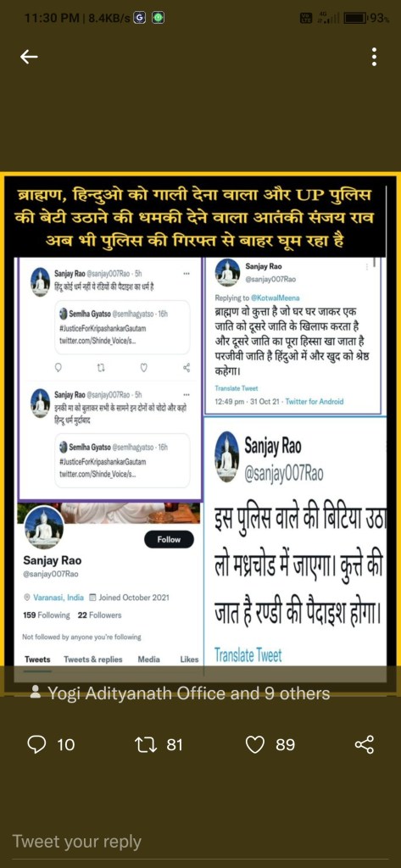Tap the back arrow to exit image view

tap(29, 56)
